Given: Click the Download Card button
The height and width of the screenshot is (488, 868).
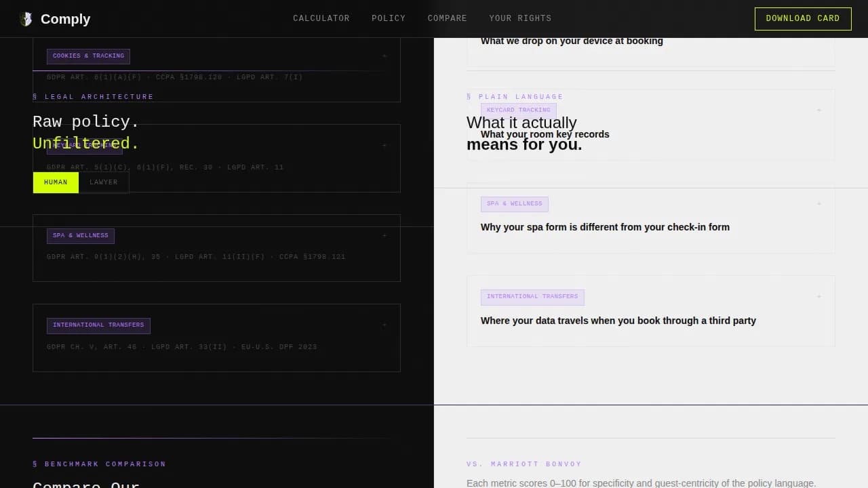Looking at the screenshot, I should coord(803,18).
